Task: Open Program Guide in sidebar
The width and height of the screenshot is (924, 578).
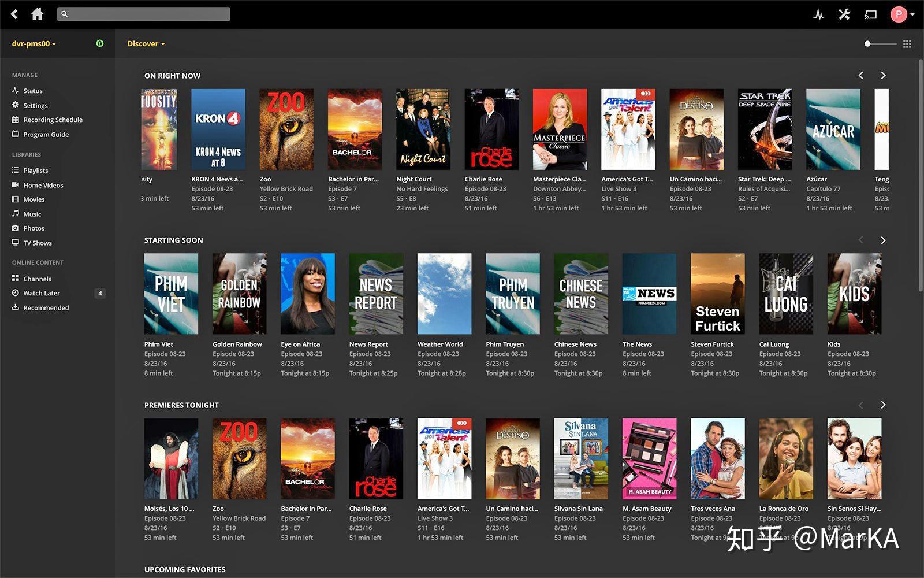Action: click(46, 134)
